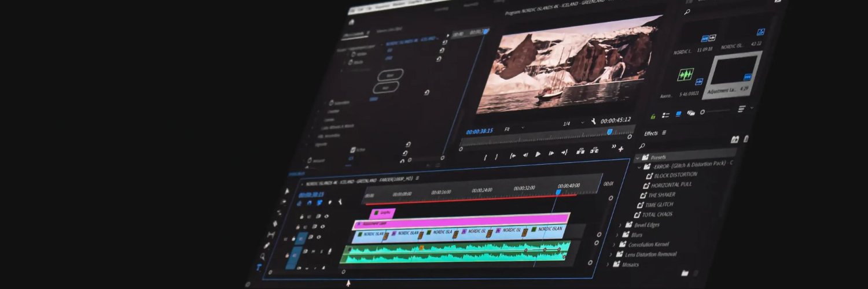Select the Zoom tool magnifier in the Tools panel
The width and height of the screenshot is (868, 289).
[263, 257]
